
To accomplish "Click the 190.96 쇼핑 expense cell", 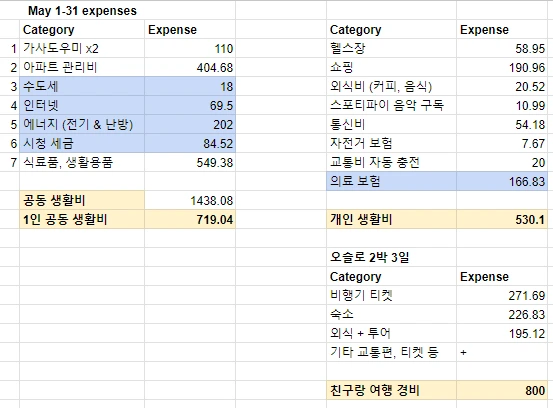I will click(502, 67).
